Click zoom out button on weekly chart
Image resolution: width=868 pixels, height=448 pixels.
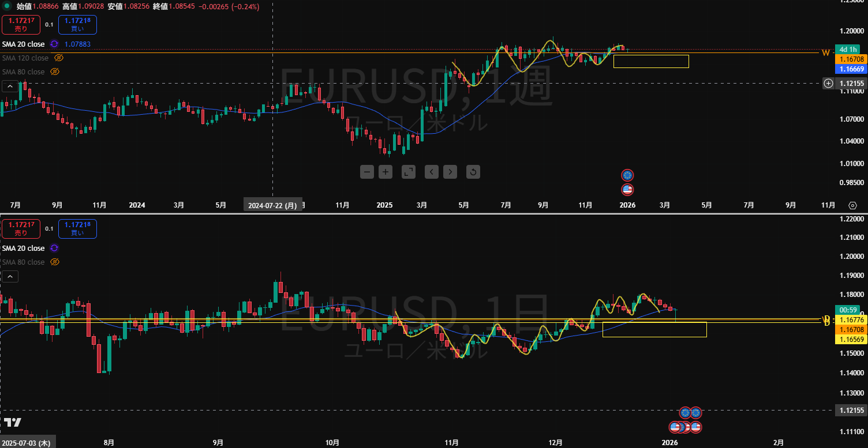[368, 172]
